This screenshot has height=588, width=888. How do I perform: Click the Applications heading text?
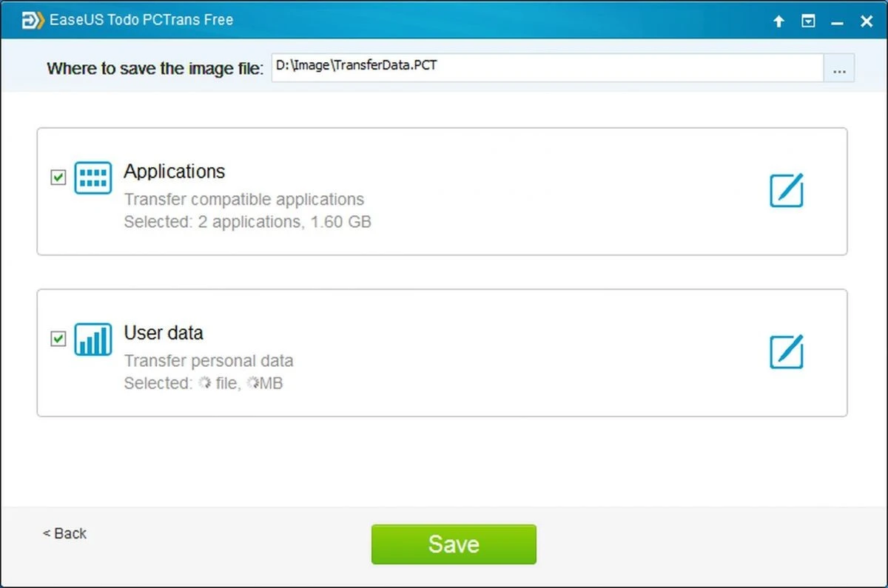pyautogui.click(x=175, y=172)
